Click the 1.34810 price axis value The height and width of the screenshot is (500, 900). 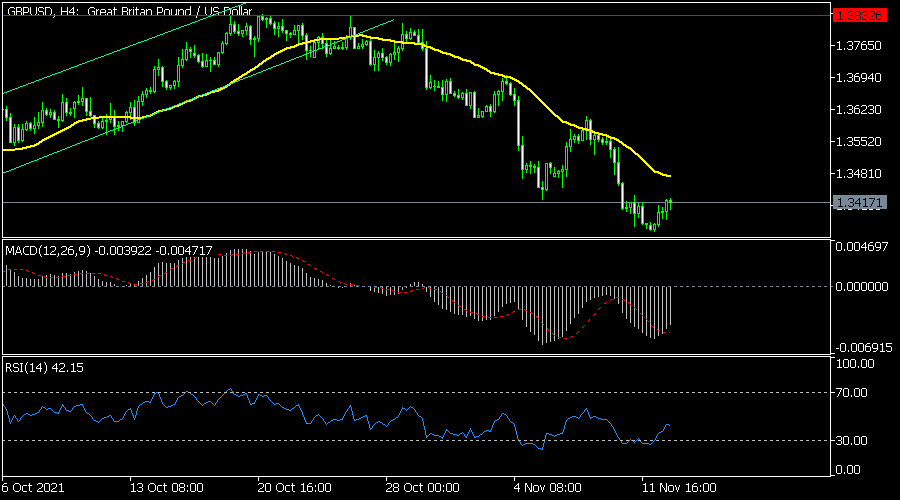859,173
